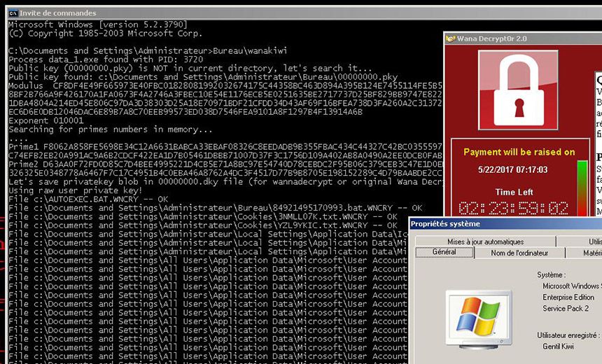
Task: Click the Propriétés système title bar
Action: (505, 224)
